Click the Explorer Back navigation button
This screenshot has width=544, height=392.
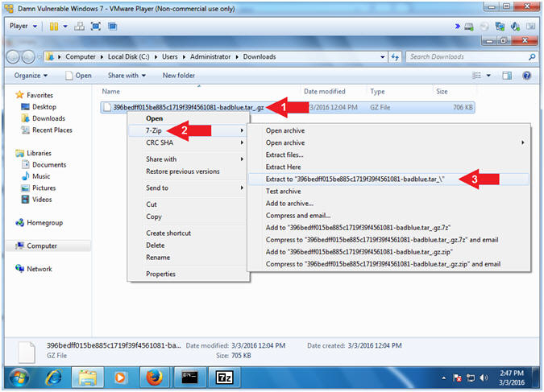[x=13, y=57]
